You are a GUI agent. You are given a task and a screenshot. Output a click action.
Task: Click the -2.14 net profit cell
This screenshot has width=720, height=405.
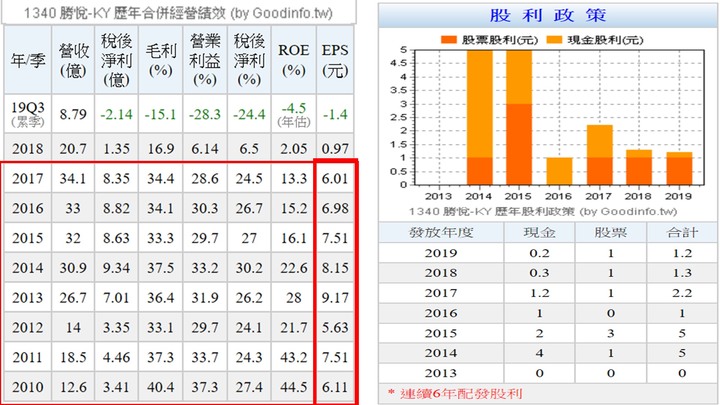coord(116,114)
